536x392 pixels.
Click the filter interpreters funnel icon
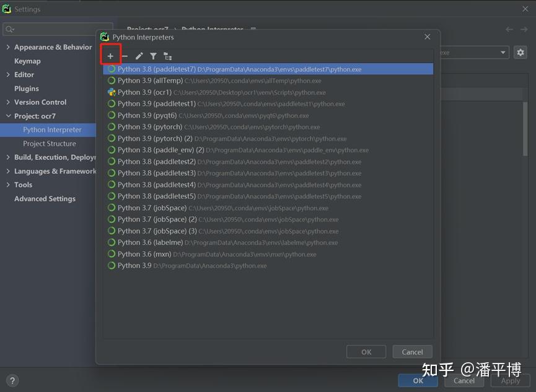tap(154, 56)
